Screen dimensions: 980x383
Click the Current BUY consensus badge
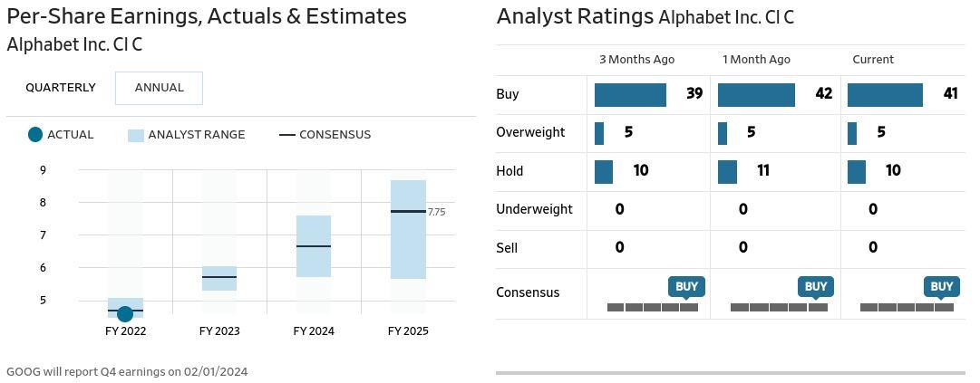tap(942, 287)
